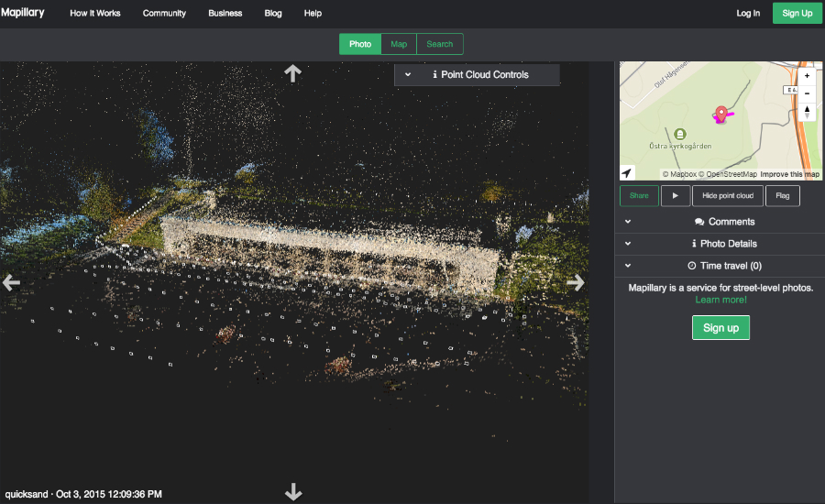
Task: Go to previous photo with left arrow
Action: (x=11, y=282)
